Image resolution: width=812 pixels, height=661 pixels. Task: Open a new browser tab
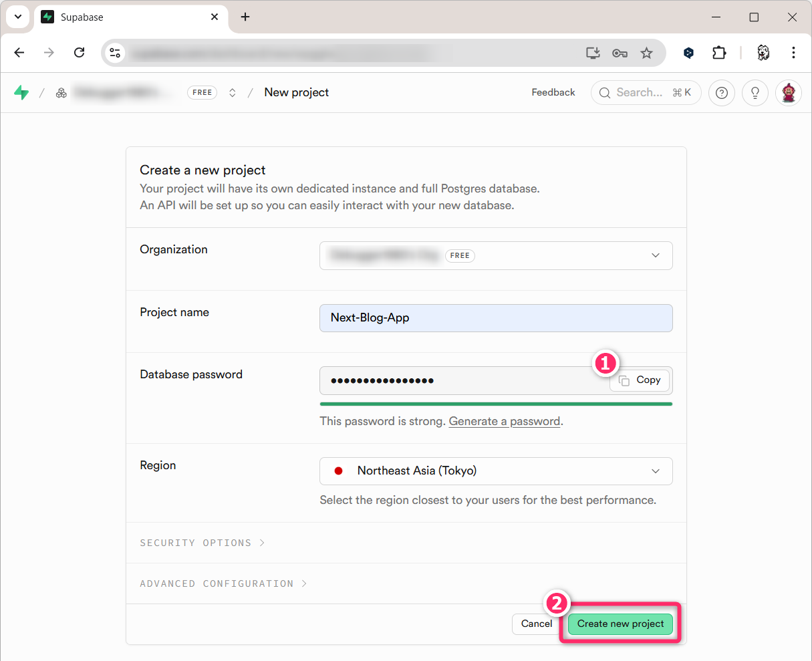245,17
